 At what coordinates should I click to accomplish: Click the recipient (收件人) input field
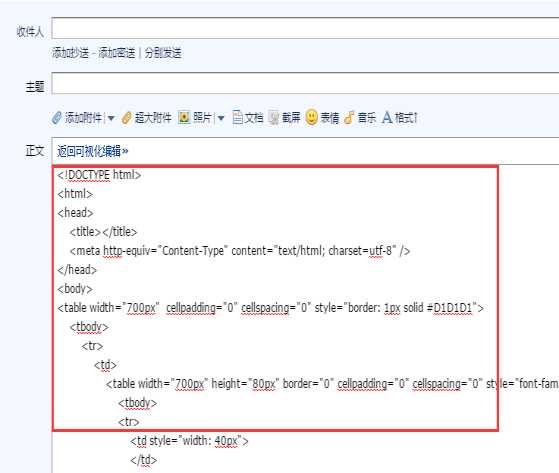(x=305, y=28)
